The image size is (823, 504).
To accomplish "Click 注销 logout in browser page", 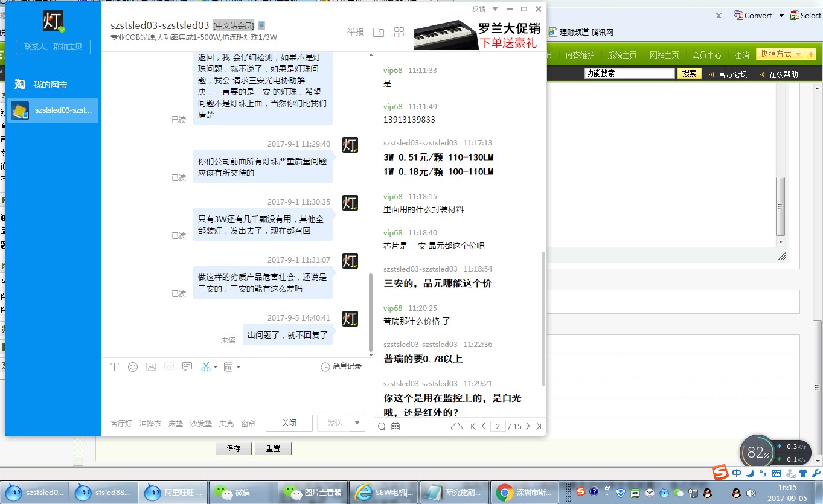I will (x=741, y=55).
